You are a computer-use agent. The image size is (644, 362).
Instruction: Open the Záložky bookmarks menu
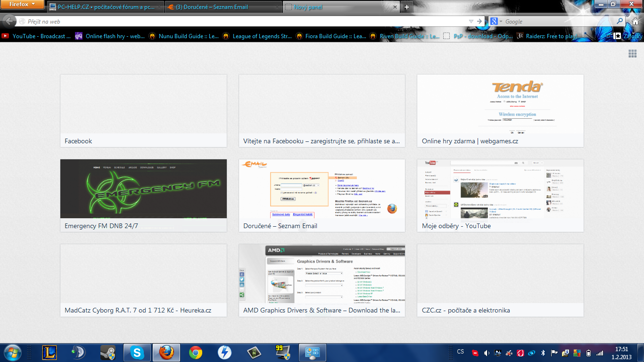(628, 36)
